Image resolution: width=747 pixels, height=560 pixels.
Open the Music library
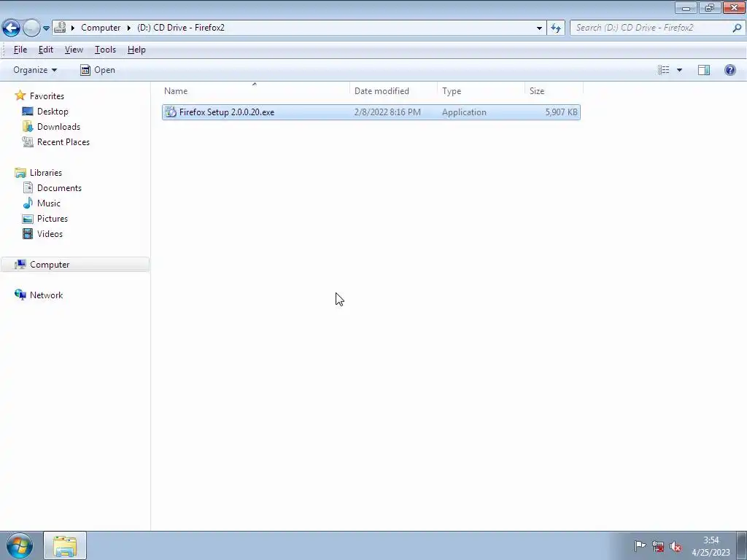49,203
